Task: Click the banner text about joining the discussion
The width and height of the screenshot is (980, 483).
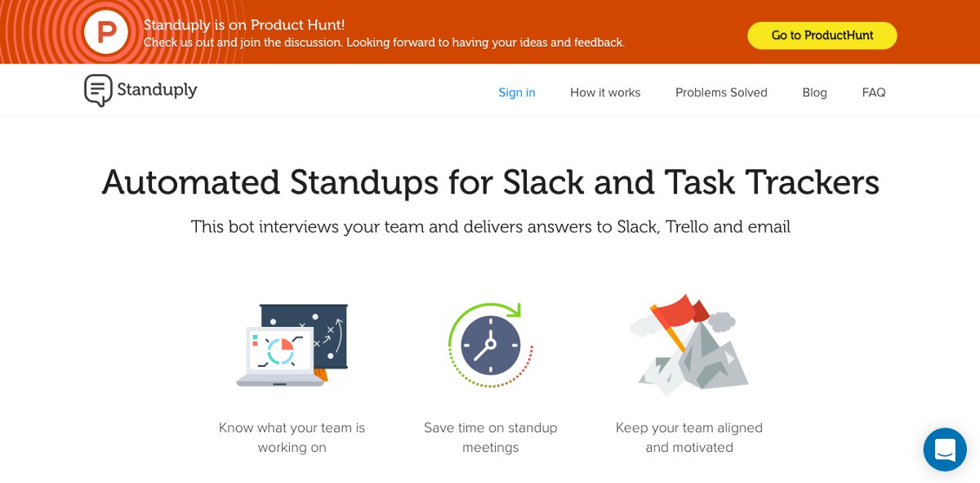Action: (384, 42)
